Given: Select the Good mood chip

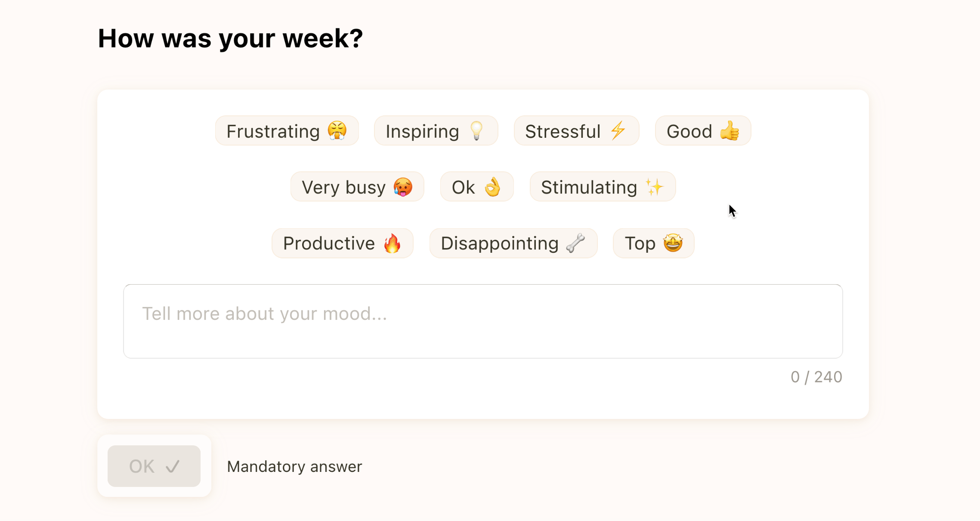Looking at the screenshot, I should click(702, 131).
